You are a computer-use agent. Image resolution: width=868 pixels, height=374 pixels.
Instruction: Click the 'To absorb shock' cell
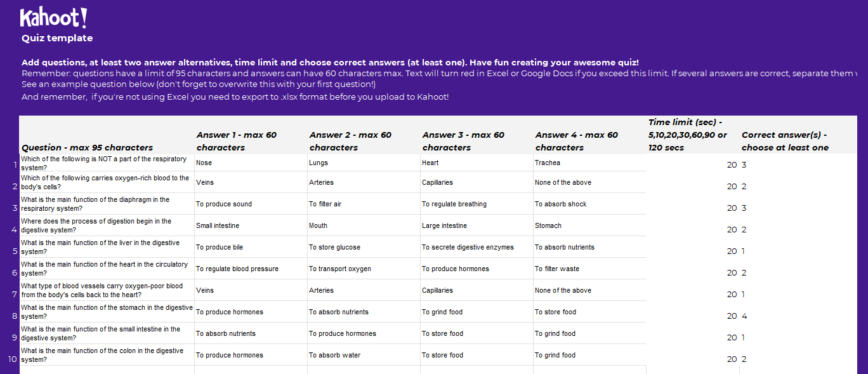589,204
